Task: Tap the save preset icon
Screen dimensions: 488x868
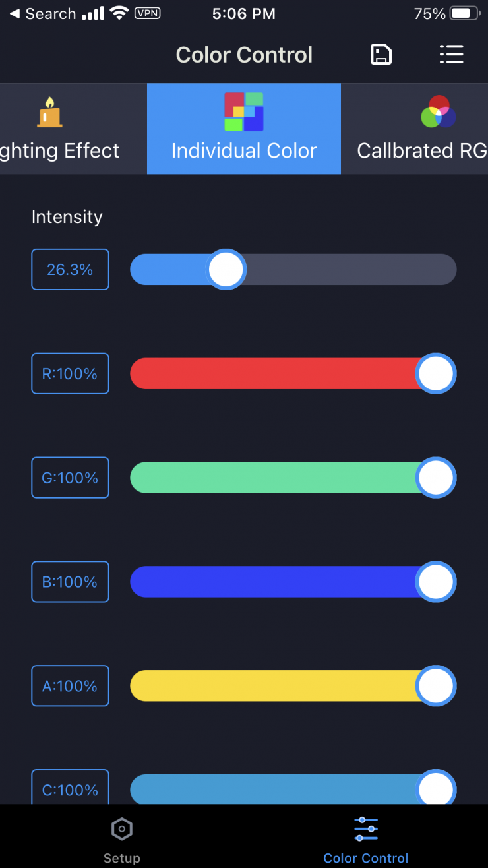Action: coord(381,55)
